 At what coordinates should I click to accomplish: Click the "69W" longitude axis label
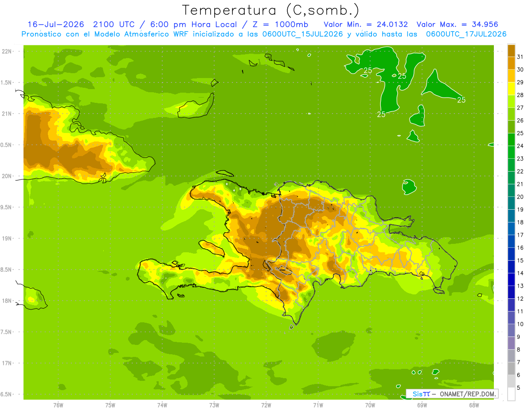coord(422,405)
